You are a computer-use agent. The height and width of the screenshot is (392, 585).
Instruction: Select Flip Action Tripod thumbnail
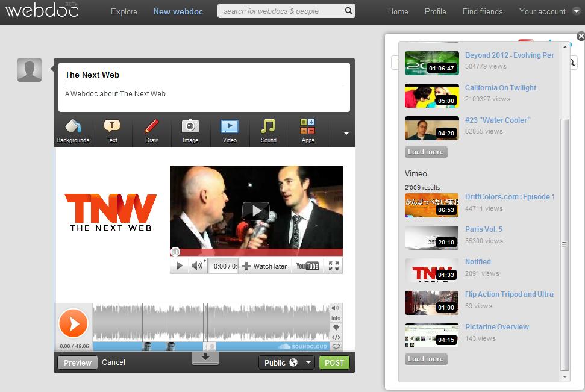pyautogui.click(x=431, y=303)
